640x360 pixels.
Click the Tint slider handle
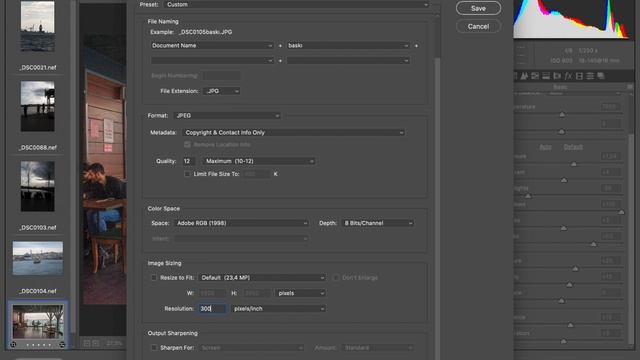(562, 131)
